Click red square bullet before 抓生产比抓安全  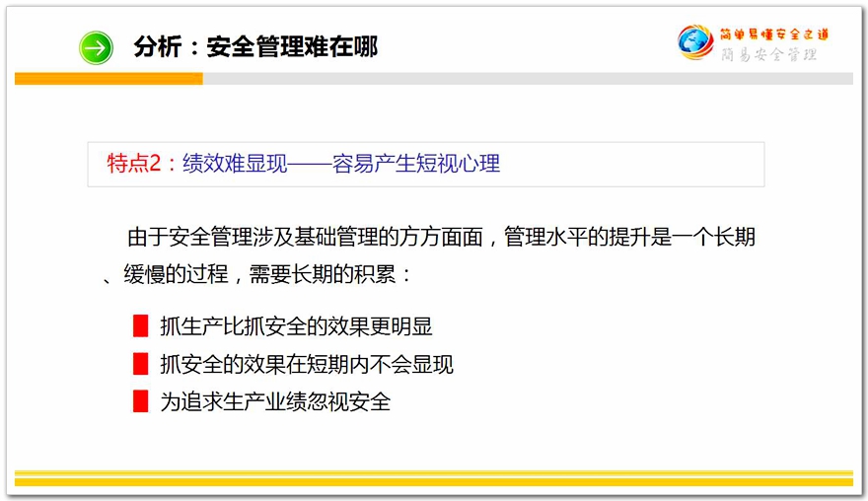(x=141, y=326)
